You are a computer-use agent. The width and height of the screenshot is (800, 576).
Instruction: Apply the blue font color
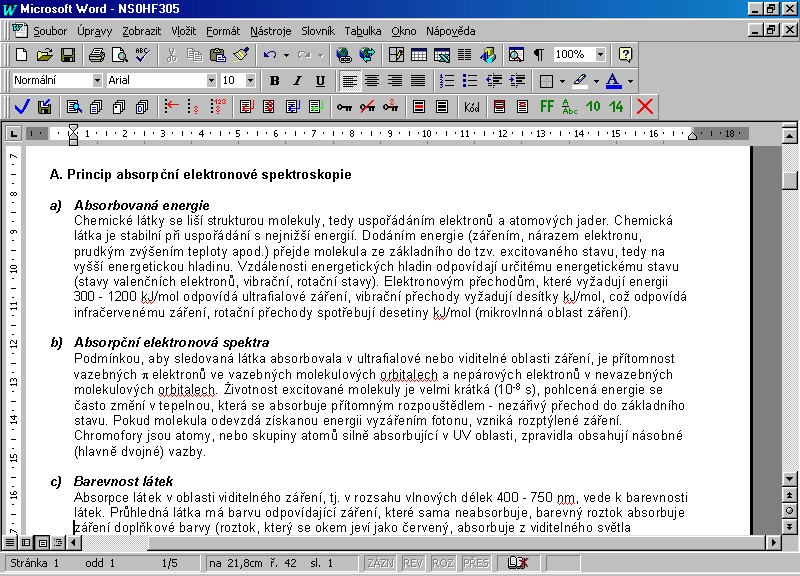(x=613, y=80)
